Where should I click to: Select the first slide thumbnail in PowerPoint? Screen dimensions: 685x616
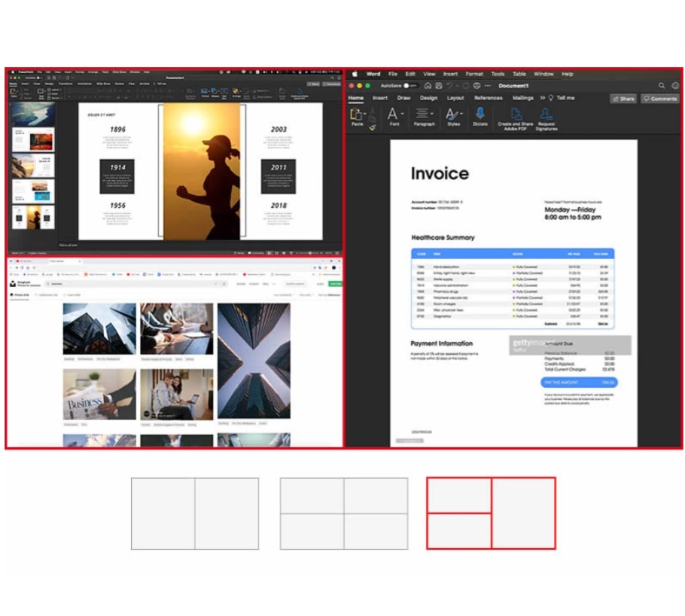pos(32,114)
